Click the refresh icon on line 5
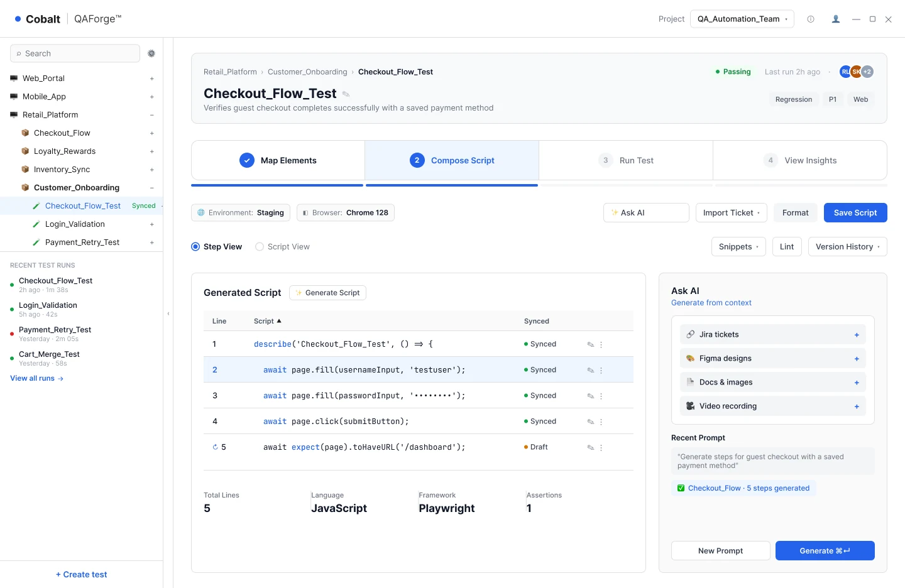This screenshot has width=905, height=588. pyautogui.click(x=215, y=447)
